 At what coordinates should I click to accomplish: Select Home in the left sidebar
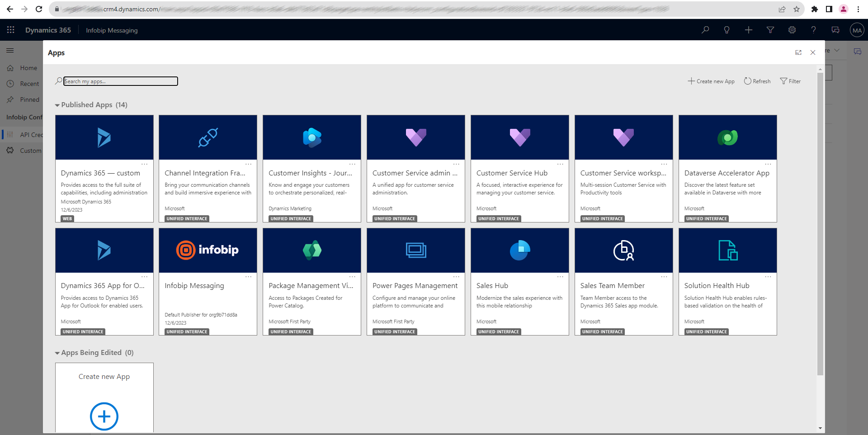28,68
